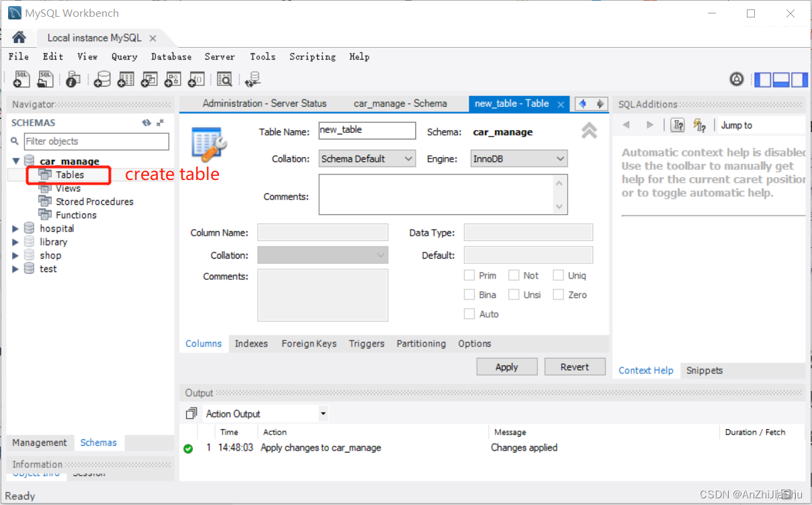Expand the test schema
The width and height of the screenshot is (812, 505).
pos(16,269)
